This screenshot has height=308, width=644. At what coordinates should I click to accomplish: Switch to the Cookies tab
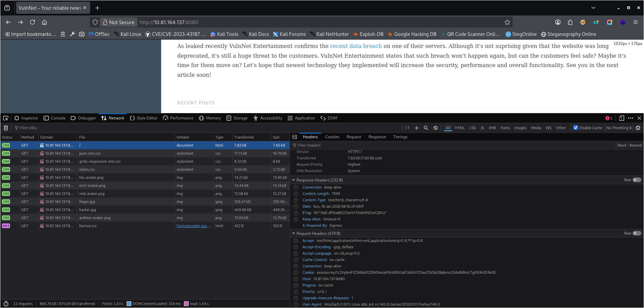tap(332, 137)
